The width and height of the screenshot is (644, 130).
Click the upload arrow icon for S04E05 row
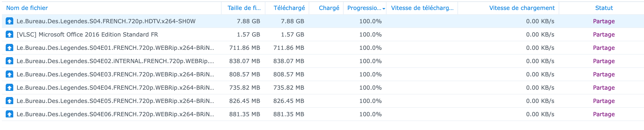tap(9, 101)
